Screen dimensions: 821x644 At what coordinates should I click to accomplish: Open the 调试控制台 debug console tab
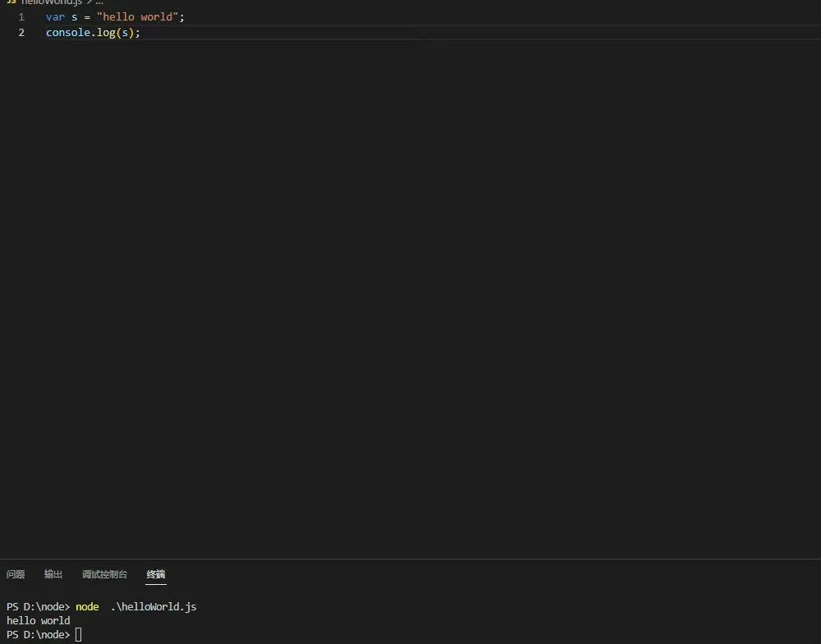[x=104, y=574]
